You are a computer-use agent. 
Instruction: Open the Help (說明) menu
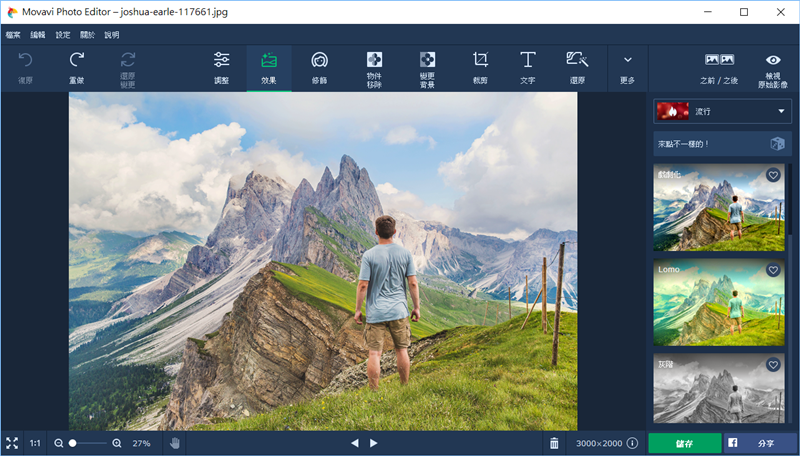[112, 35]
